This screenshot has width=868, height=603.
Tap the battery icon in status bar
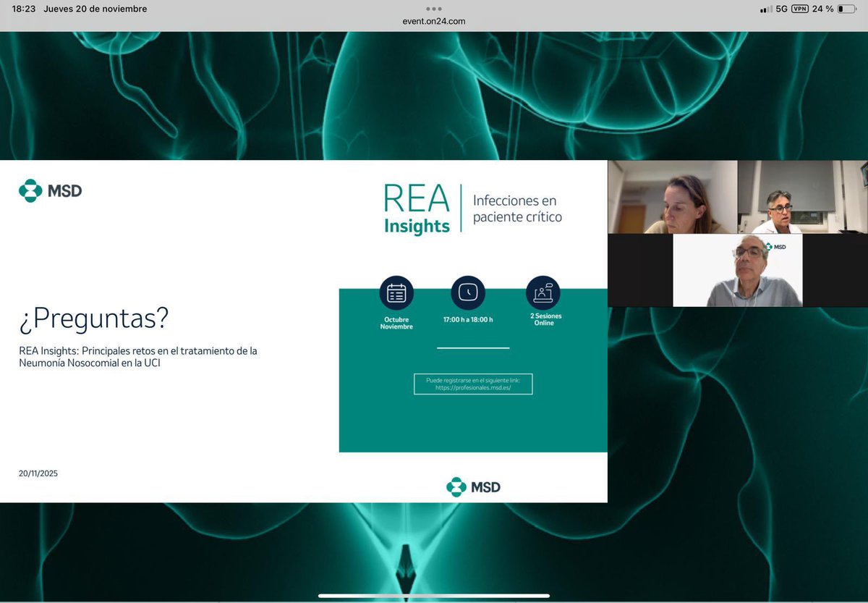(846, 9)
